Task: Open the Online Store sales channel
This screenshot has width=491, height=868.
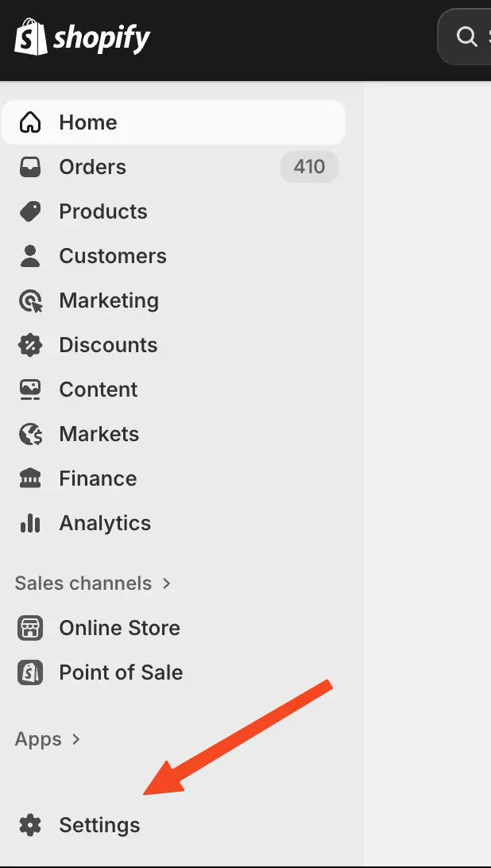Action: tap(119, 628)
